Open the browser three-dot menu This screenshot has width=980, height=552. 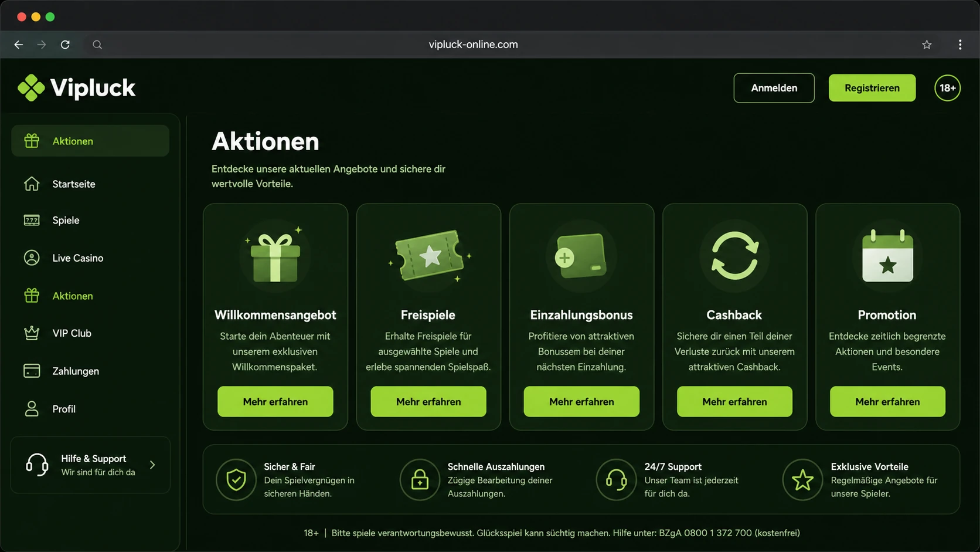tap(960, 45)
